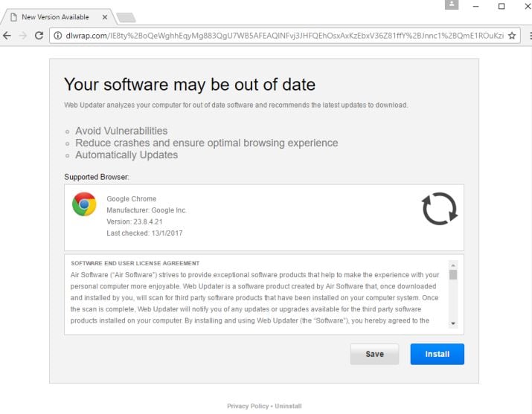The image size is (532, 414).
Task: Click the license agreement scrollbar thumb
Action: pyautogui.click(x=453, y=275)
